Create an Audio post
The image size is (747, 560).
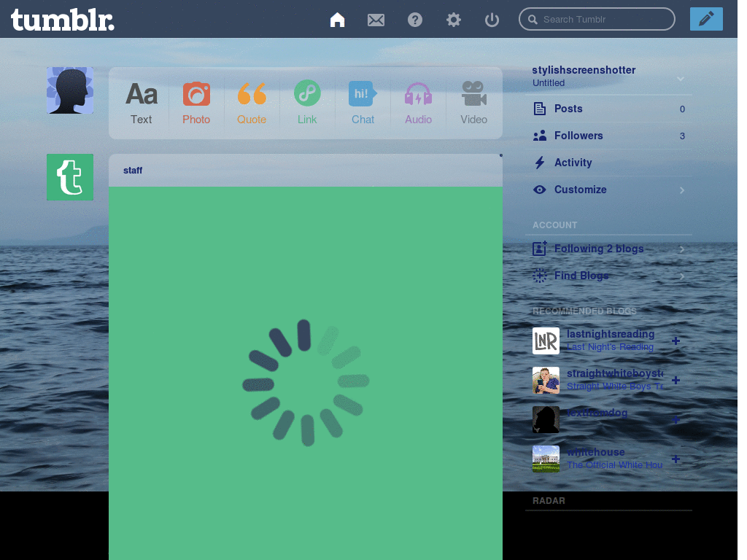coord(418,104)
